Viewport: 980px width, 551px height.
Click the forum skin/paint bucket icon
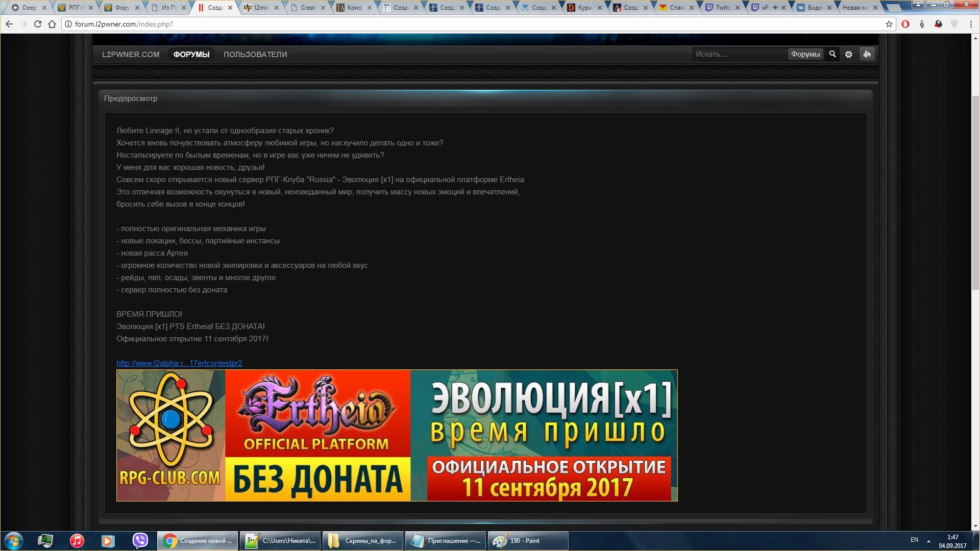(867, 54)
